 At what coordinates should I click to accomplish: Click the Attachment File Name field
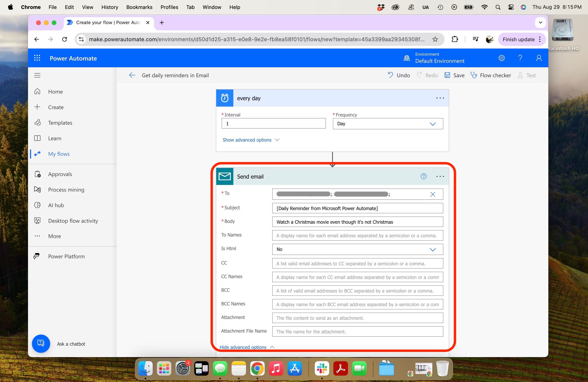358,332
